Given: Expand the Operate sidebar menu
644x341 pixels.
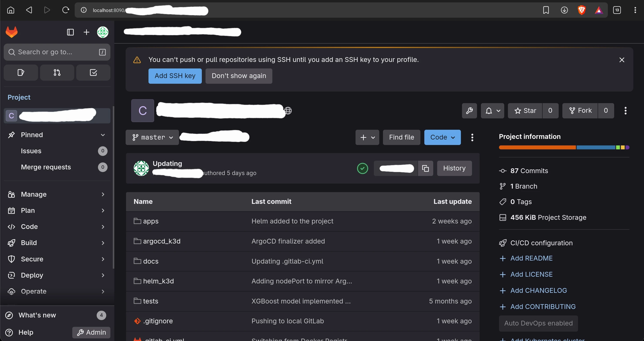Looking at the screenshot, I should tap(57, 292).
